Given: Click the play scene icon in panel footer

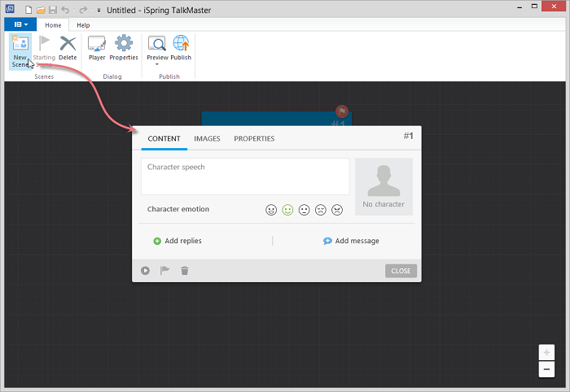Looking at the screenshot, I should [145, 271].
